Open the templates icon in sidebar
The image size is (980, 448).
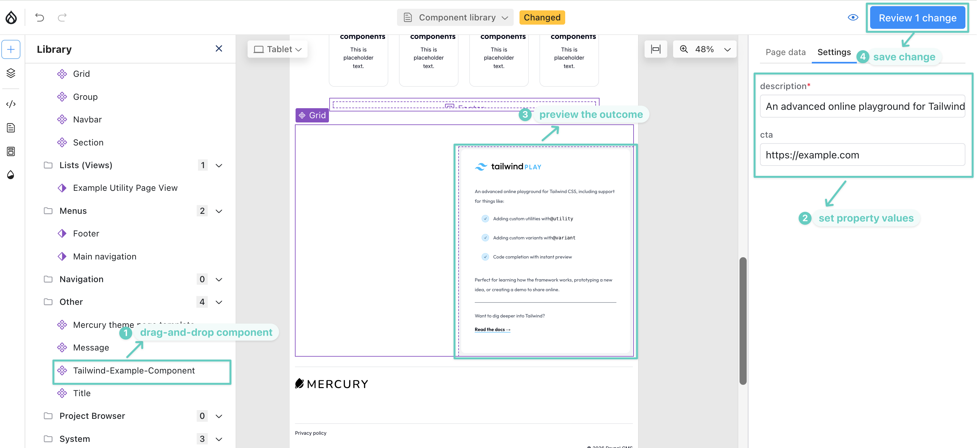pos(11,151)
